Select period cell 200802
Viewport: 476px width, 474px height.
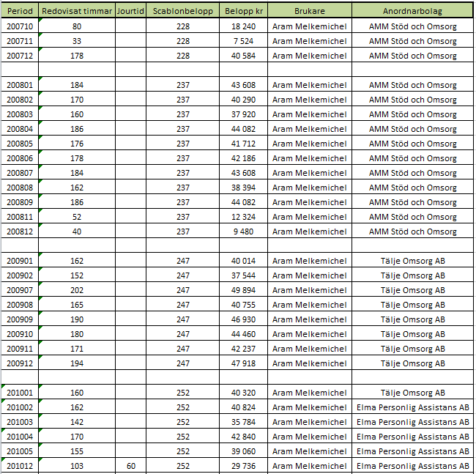(20, 100)
